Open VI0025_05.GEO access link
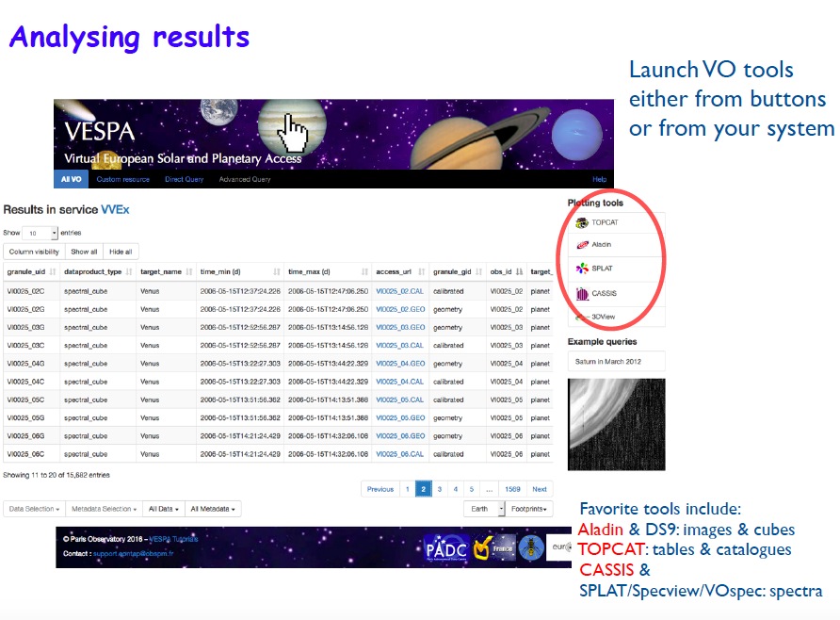840x620 pixels. tap(400, 418)
